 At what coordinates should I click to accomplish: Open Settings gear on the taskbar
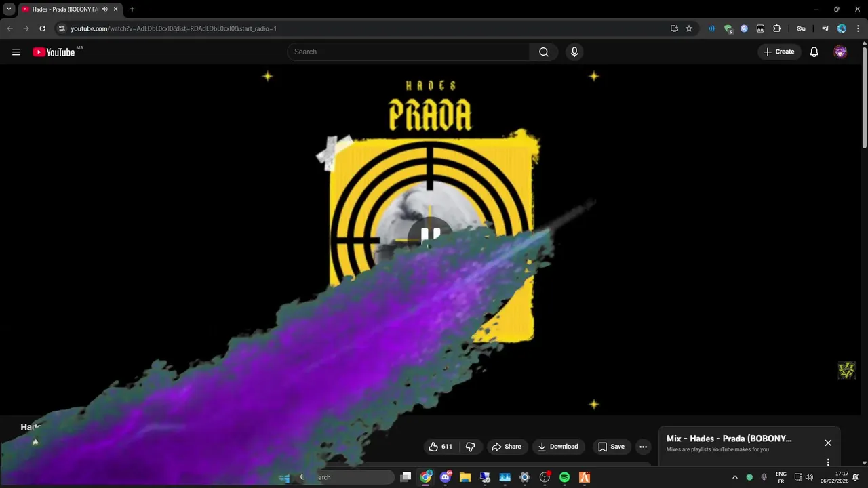525,477
